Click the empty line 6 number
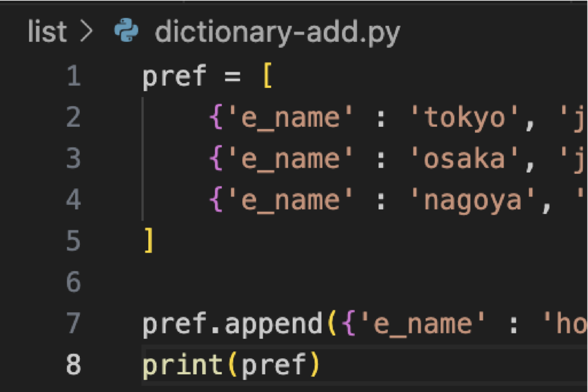This screenshot has width=588, height=392. click(73, 282)
